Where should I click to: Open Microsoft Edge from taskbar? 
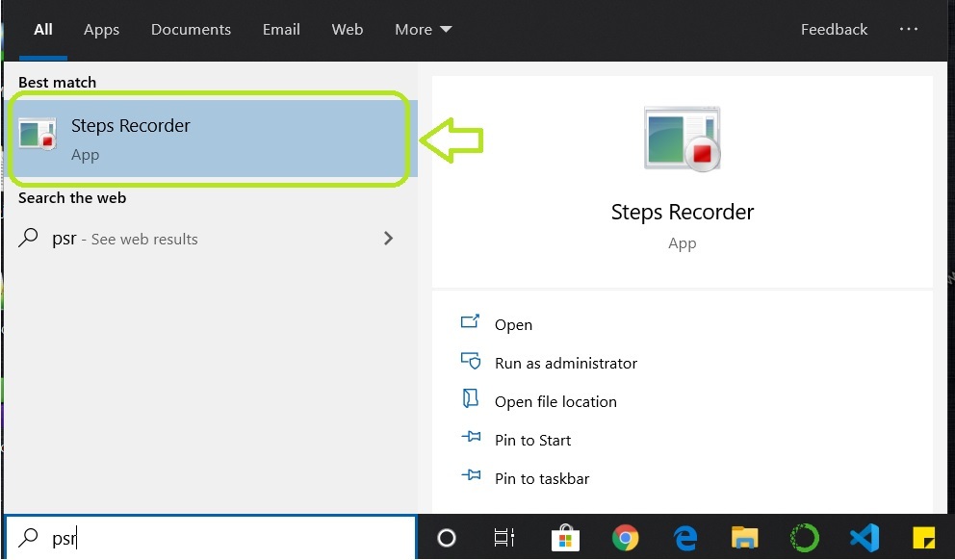(x=685, y=538)
